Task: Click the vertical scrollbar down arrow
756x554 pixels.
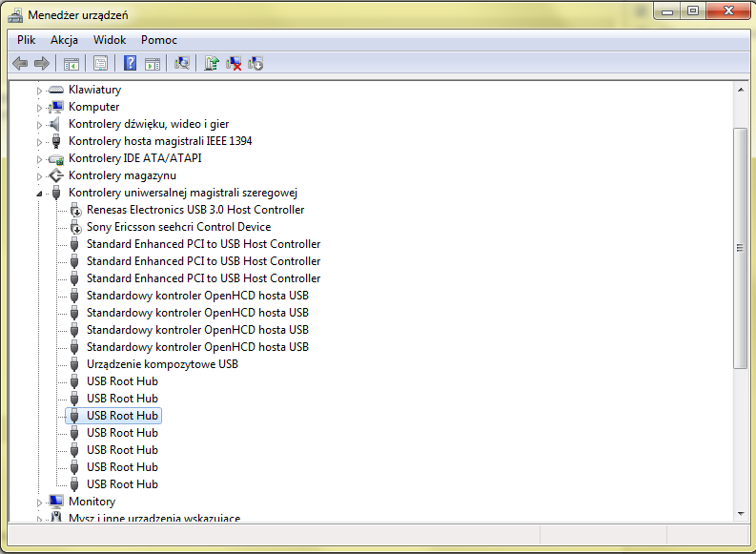Action: click(x=740, y=514)
